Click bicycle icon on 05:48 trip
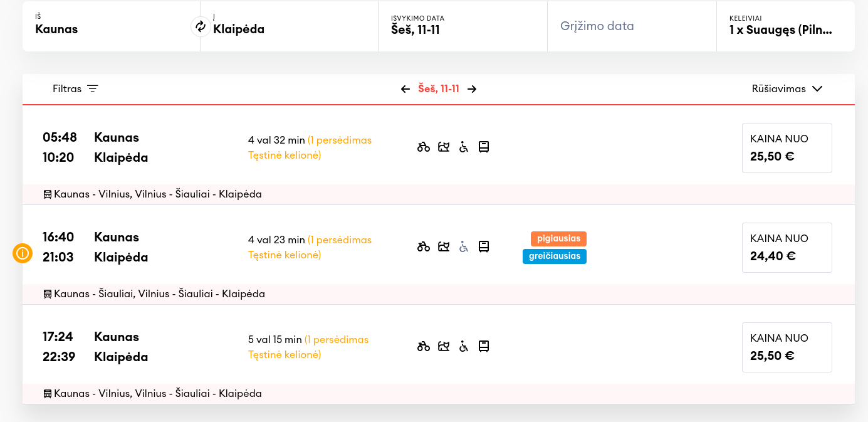Image resolution: width=868 pixels, height=422 pixels. [x=424, y=147]
